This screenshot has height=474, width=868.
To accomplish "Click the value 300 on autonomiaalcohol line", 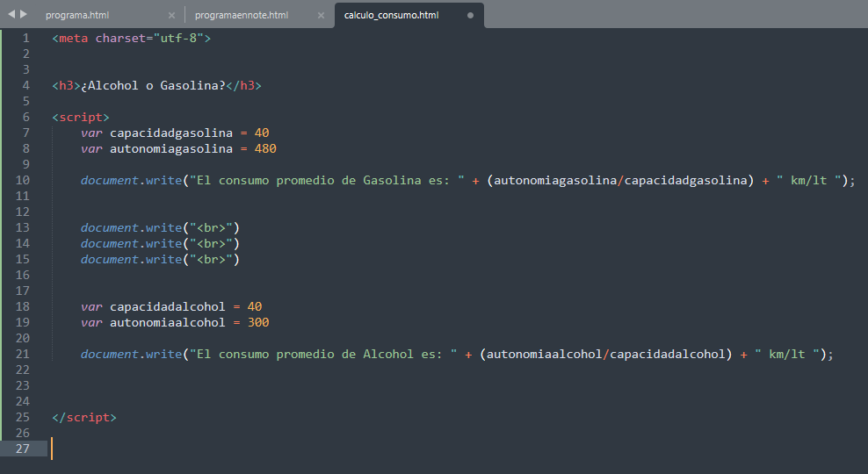I will [x=258, y=322].
